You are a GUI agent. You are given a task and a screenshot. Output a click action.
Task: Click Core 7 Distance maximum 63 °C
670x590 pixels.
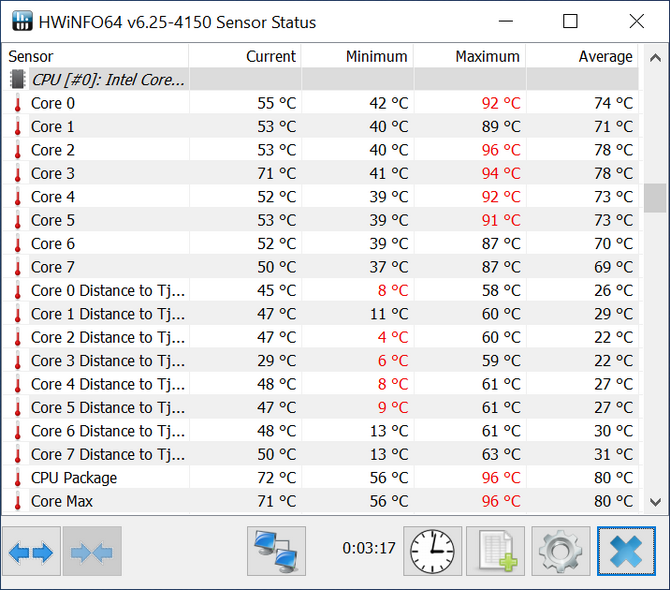(x=501, y=454)
